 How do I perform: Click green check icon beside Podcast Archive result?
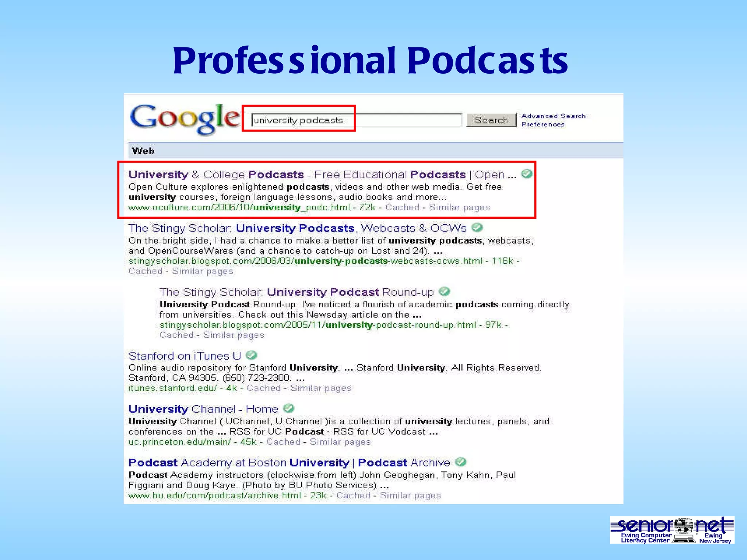(x=461, y=462)
